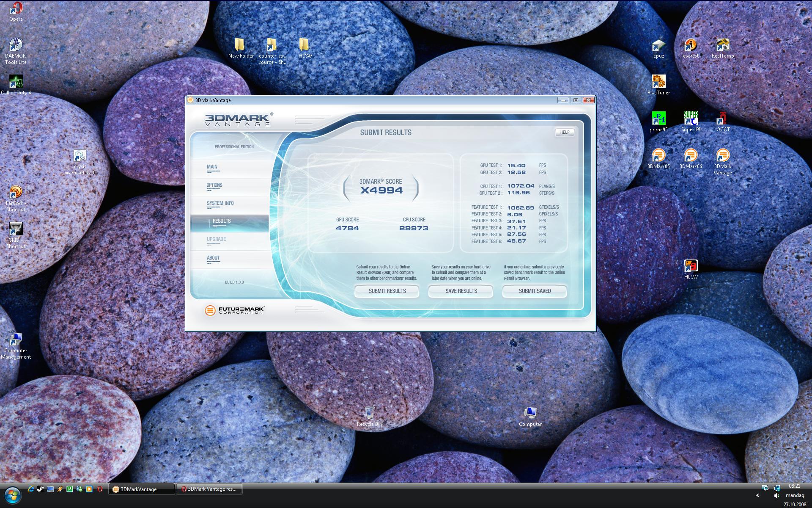Select the Super_PI desktop icon
This screenshot has height=508, width=812.
pos(691,121)
